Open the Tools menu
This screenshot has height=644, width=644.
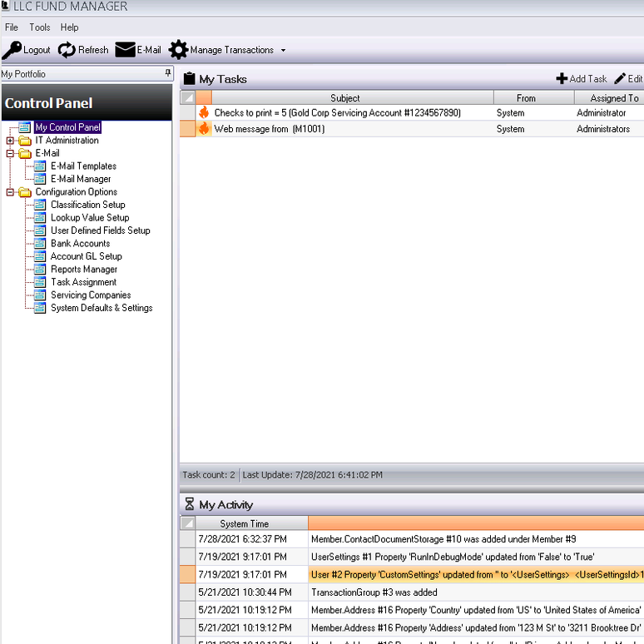[x=40, y=27]
